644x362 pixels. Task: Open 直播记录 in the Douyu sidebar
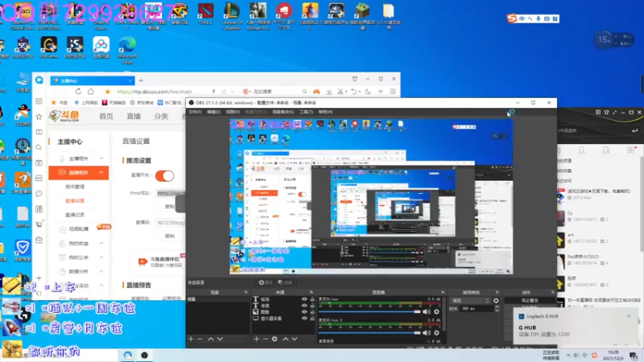[x=75, y=215]
